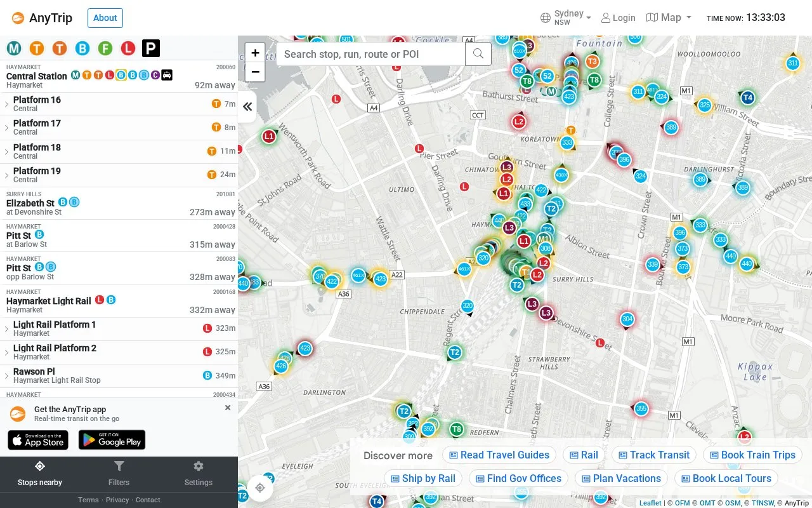Image resolution: width=812 pixels, height=508 pixels.
Task: Click bus 325 marker on William Street
Action: point(704,105)
